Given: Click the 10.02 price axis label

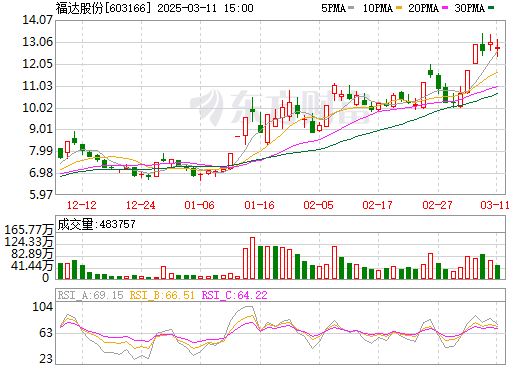Looking at the screenshot, I should point(38,108).
